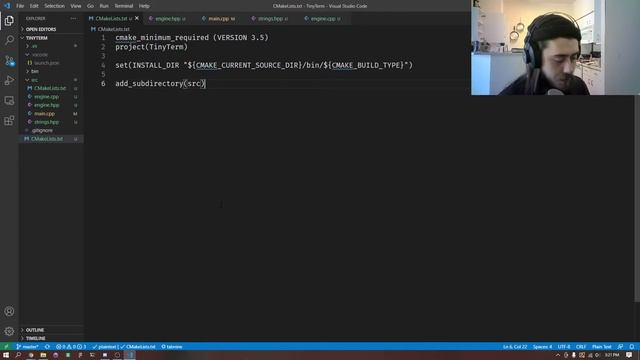Screen dimensions: 640x360
Task: Open the Explorer view in activity bar
Action: pyautogui.click(x=9, y=20)
